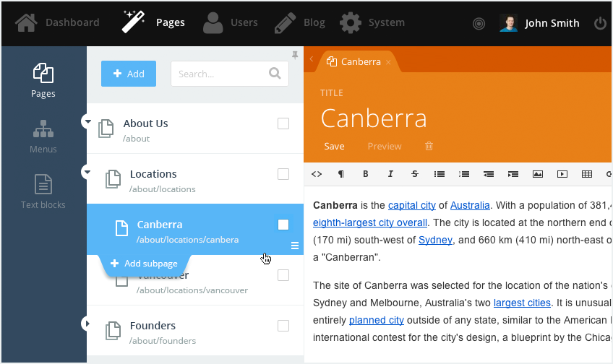Toggle italic formatting in editor toolbar
The height and width of the screenshot is (364, 613).
(x=390, y=174)
